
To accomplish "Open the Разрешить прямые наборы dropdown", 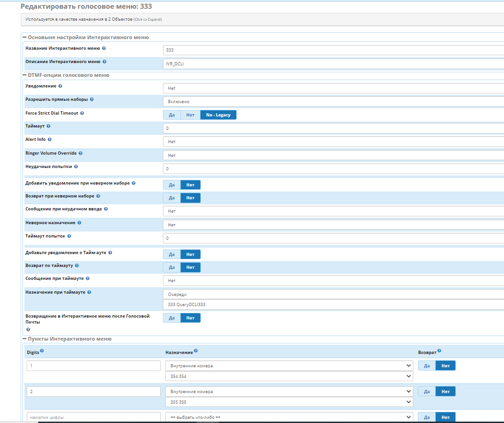I will 333,102.
